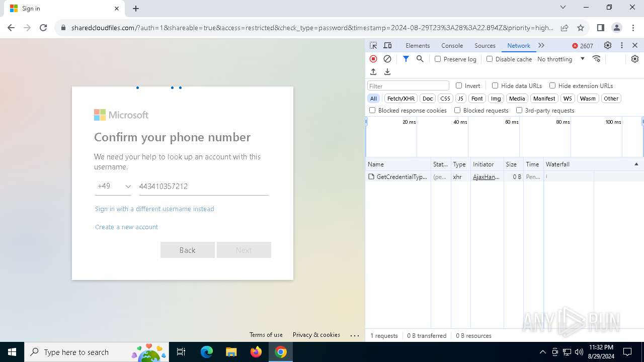Click Sign in with a different username
This screenshot has width=644, height=362.
point(154,209)
